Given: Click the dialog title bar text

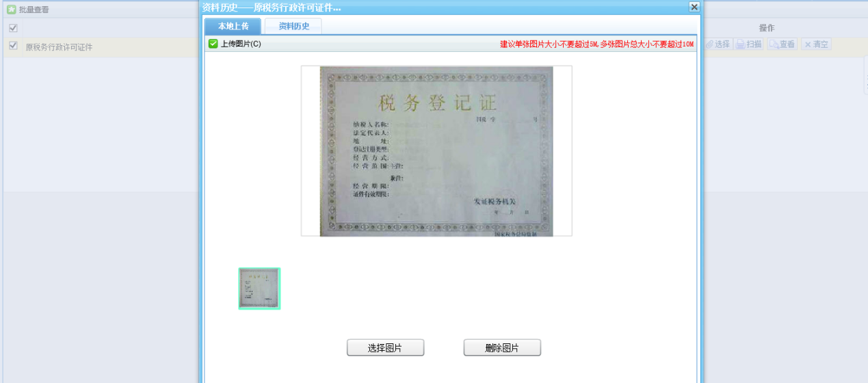Looking at the screenshot, I should (272, 8).
